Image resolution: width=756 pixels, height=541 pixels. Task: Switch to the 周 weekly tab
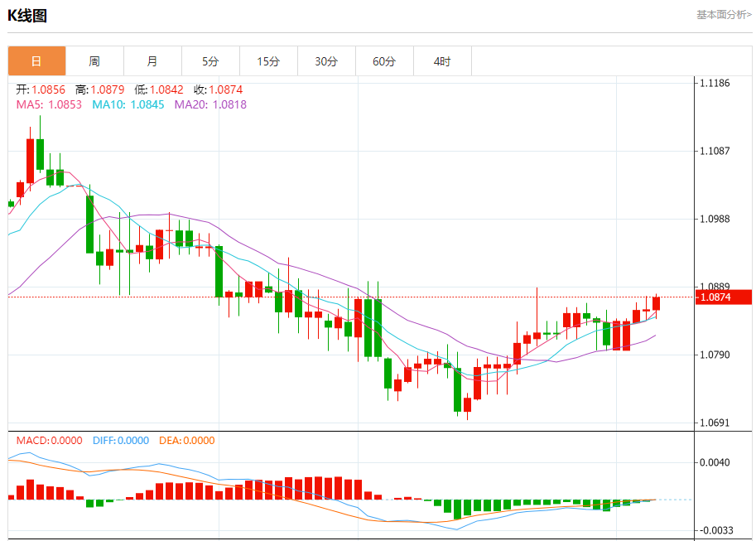(x=94, y=61)
